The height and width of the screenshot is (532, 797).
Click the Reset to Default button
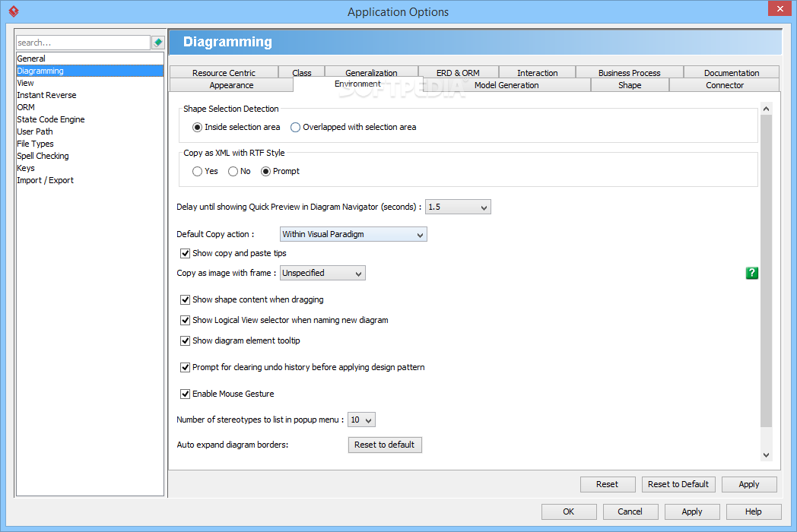[x=678, y=484]
